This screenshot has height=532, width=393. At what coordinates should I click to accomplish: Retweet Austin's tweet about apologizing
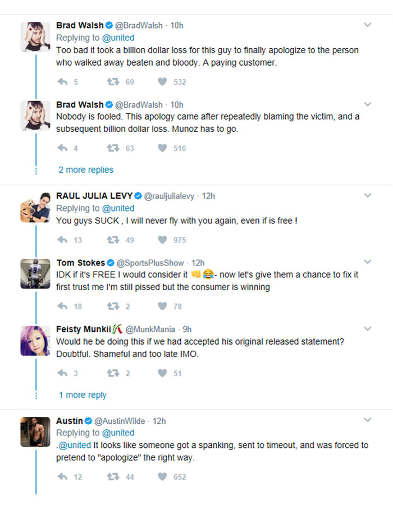(113, 477)
